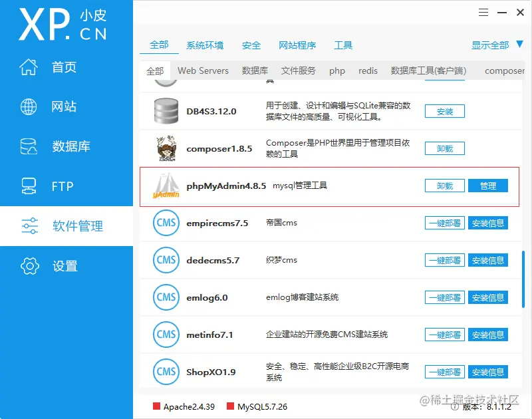Click the DB4S database stack icon
The width and height of the screenshot is (532, 419).
(166, 111)
